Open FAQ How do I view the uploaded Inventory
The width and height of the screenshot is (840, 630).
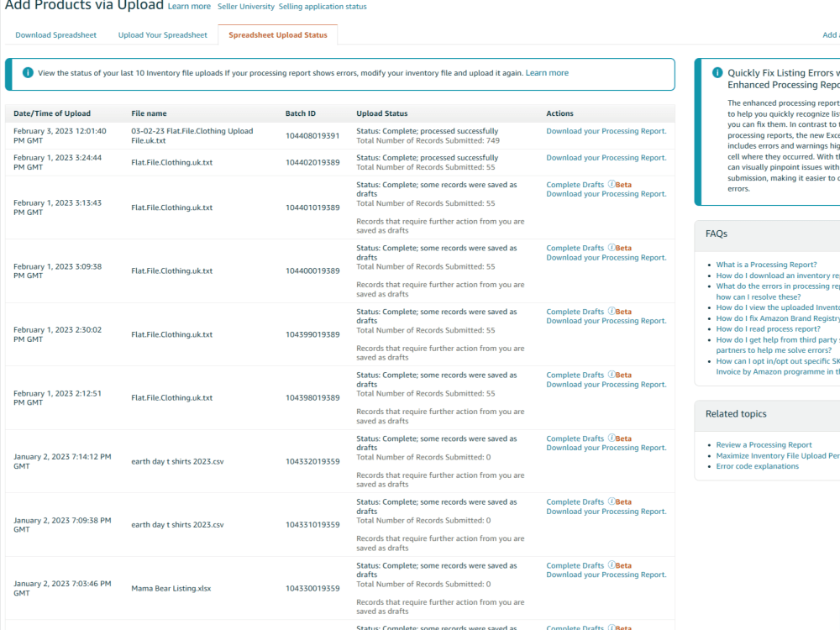tap(778, 307)
